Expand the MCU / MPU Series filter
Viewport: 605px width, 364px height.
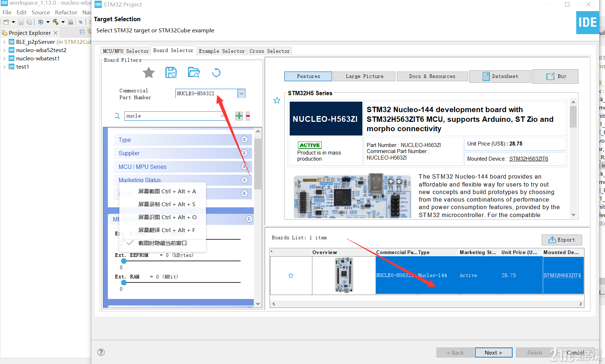coord(244,166)
